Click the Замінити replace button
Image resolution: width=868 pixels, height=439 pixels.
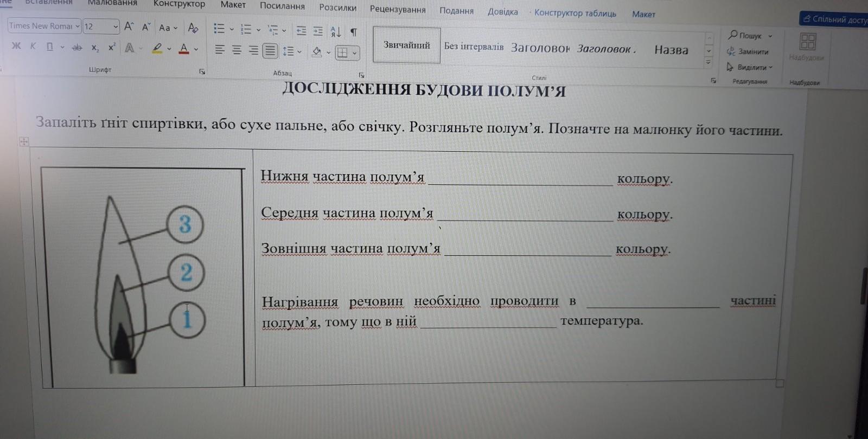click(x=748, y=51)
